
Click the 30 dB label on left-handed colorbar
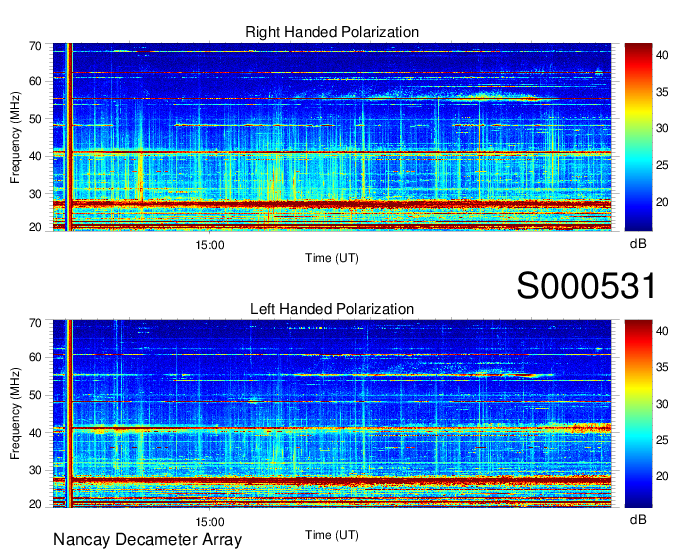[x=662, y=404]
